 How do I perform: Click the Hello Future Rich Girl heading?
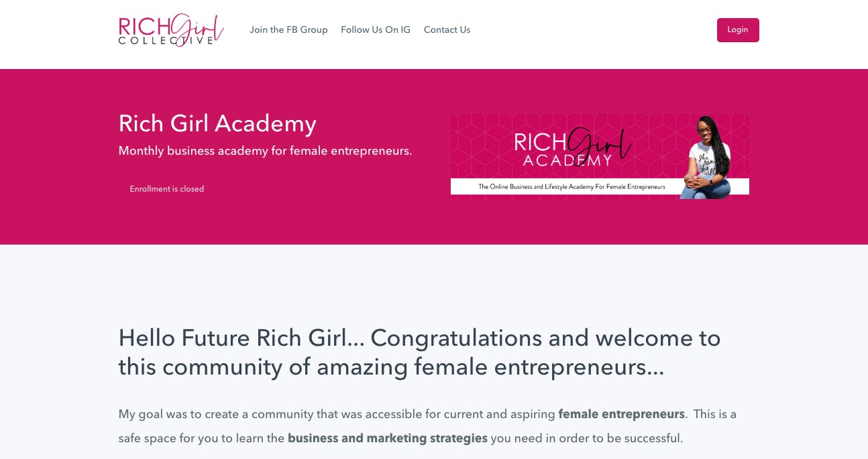click(x=420, y=352)
